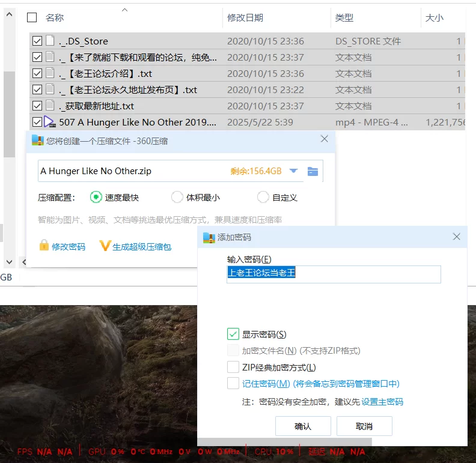Click the file name 【老王论坛介绍】.txt
Image resolution: width=476 pixels, height=463 pixels.
coord(106,73)
